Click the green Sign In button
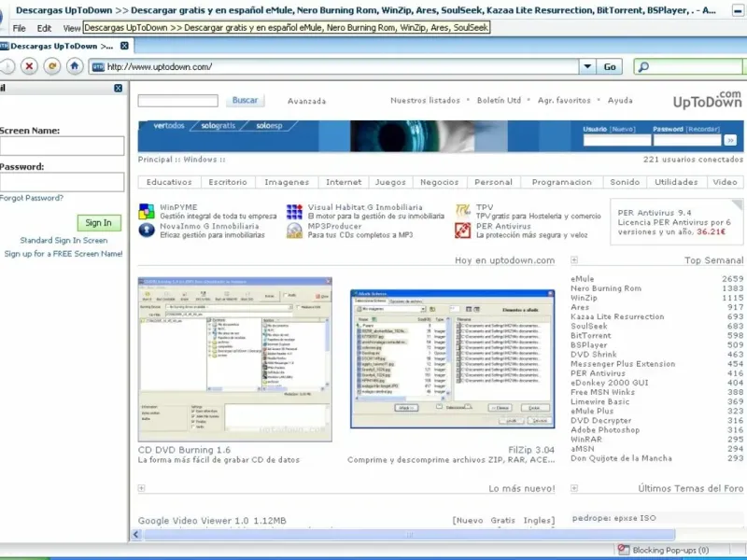Image resolution: width=747 pixels, height=560 pixels. coord(99,222)
